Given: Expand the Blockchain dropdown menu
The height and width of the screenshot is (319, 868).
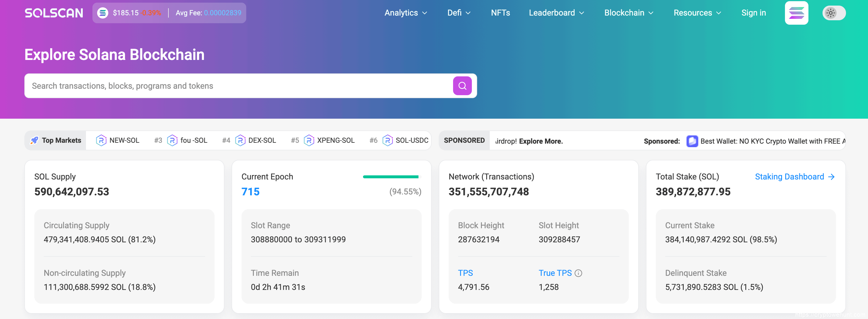Looking at the screenshot, I should pos(629,13).
